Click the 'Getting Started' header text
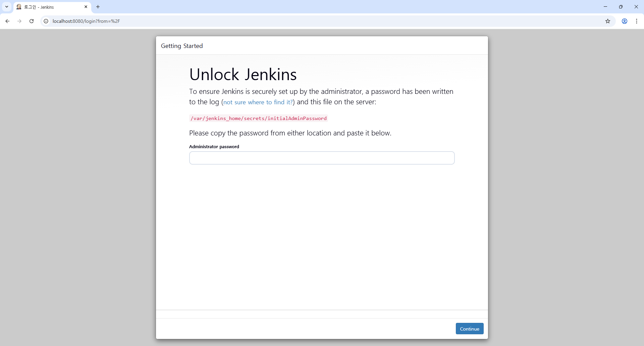This screenshot has width=644, height=346. pos(182,46)
